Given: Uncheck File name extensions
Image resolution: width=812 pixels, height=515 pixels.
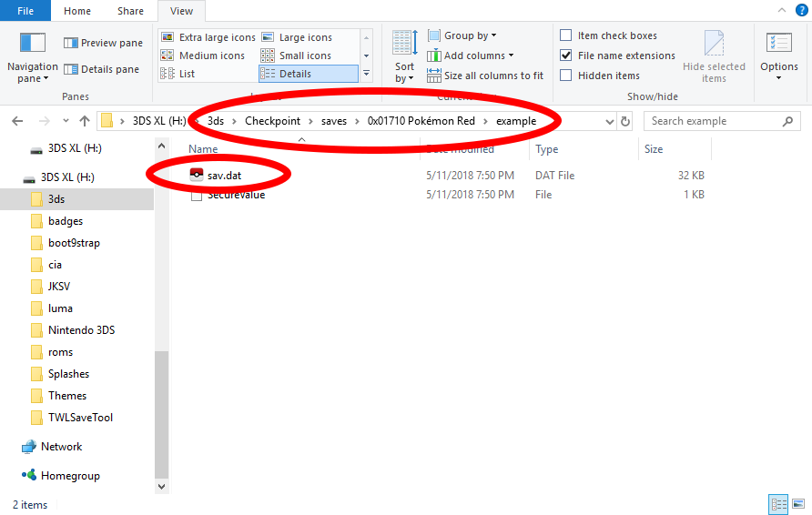Looking at the screenshot, I should pos(566,56).
